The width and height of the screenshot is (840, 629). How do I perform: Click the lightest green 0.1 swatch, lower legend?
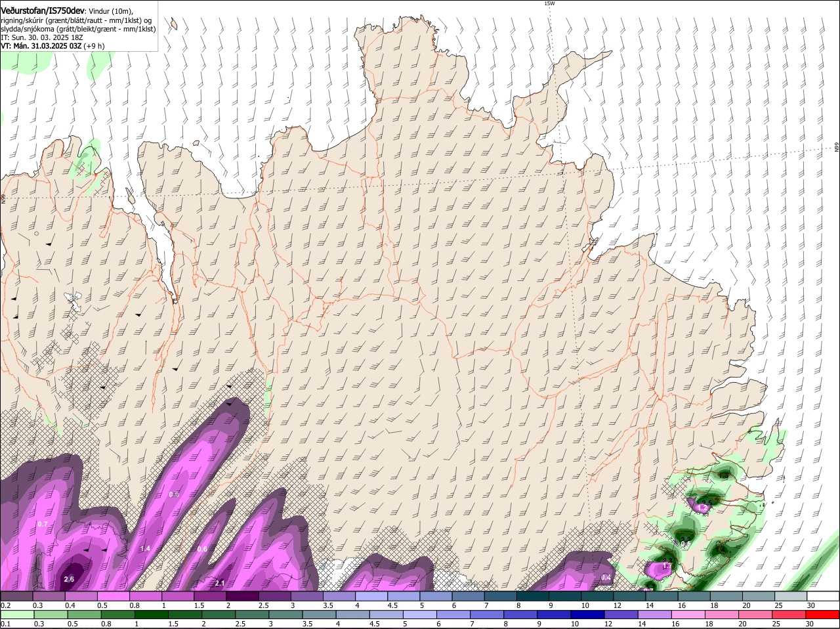click(x=17, y=615)
